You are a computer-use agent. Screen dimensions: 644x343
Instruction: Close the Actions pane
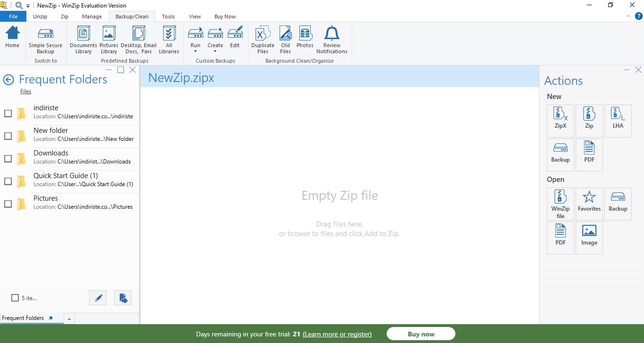pos(638,70)
